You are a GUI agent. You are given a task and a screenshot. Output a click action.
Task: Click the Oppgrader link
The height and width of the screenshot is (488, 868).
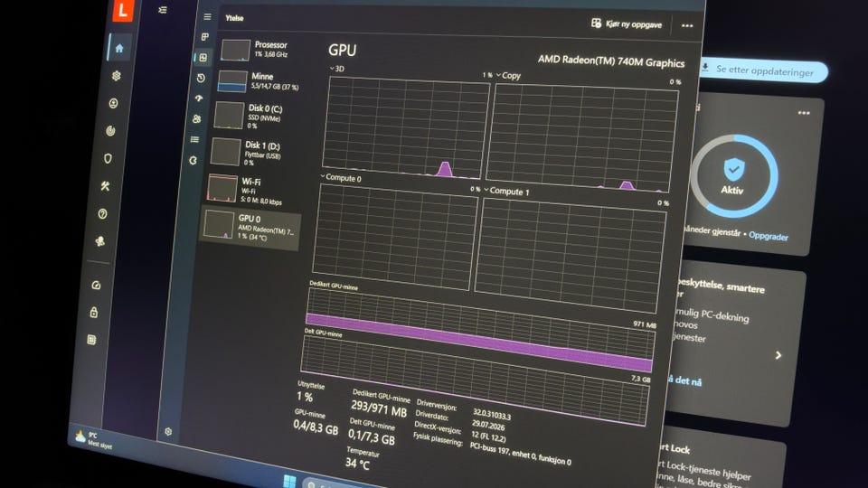coord(769,236)
